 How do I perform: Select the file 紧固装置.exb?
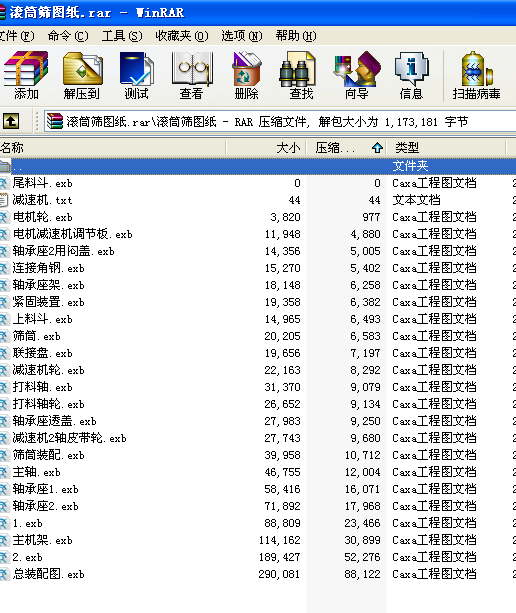point(48,302)
